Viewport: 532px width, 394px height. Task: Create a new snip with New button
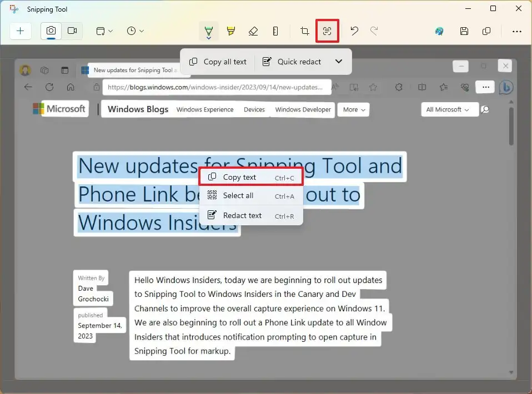21,31
